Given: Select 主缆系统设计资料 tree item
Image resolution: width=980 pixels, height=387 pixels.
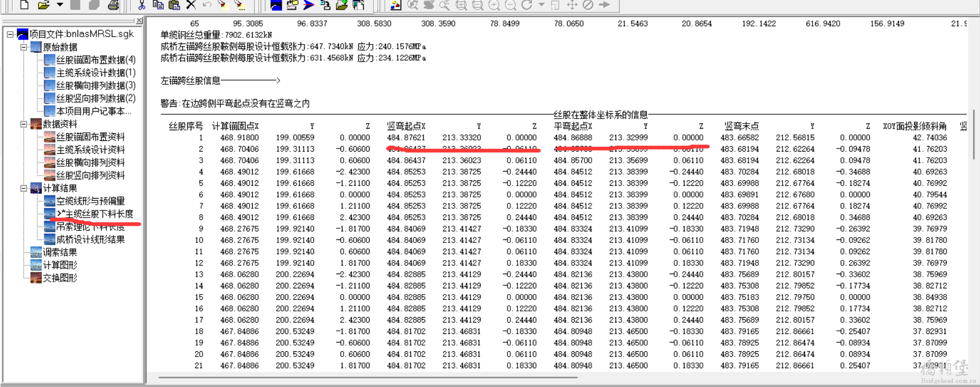Looking at the screenshot, I should 90,150.
